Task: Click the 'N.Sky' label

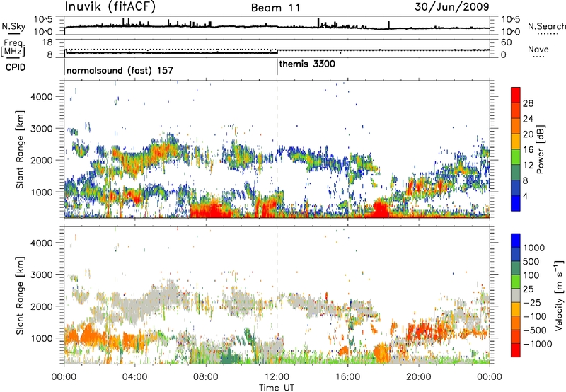Action: [x=13, y=26]
